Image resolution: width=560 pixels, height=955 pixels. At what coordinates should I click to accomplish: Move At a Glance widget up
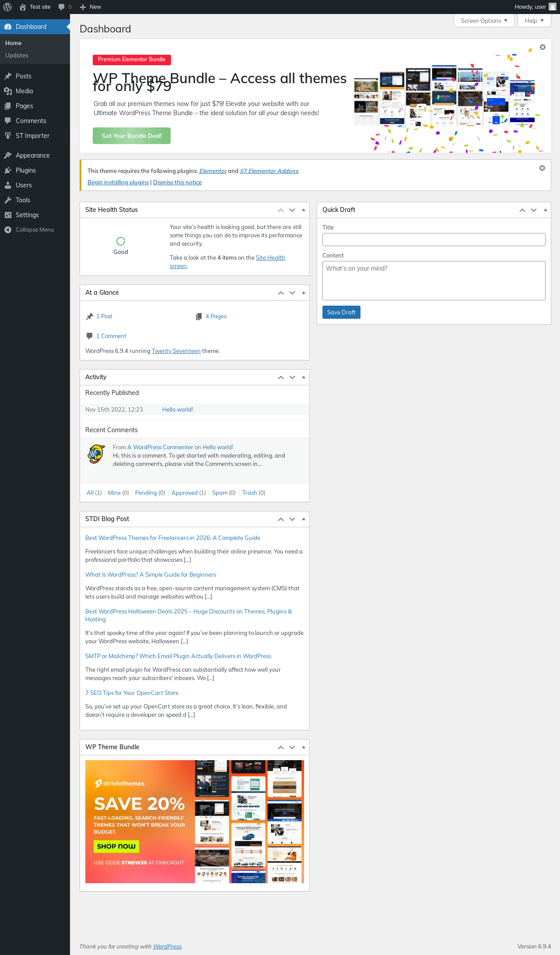pos(281,293)
